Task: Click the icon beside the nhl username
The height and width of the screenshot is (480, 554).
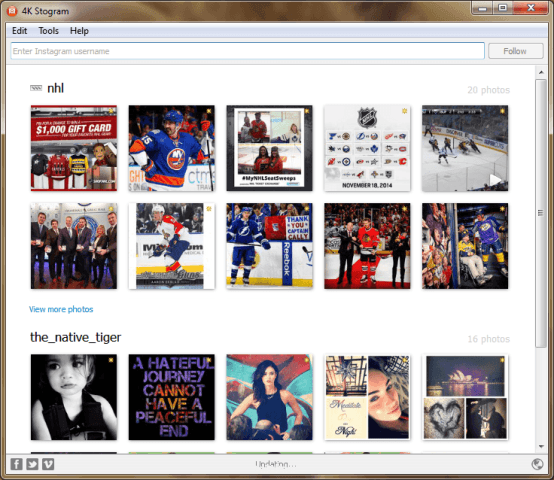Action: pos(36,88)
